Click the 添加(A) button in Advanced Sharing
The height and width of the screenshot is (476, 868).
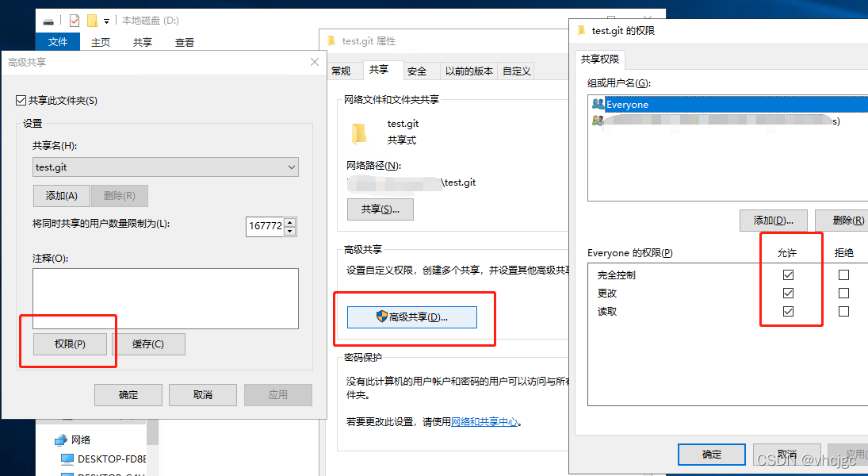(62, 196)
